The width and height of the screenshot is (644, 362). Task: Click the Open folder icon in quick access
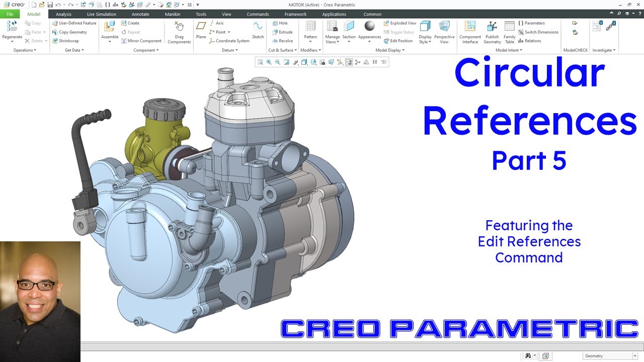42,5
